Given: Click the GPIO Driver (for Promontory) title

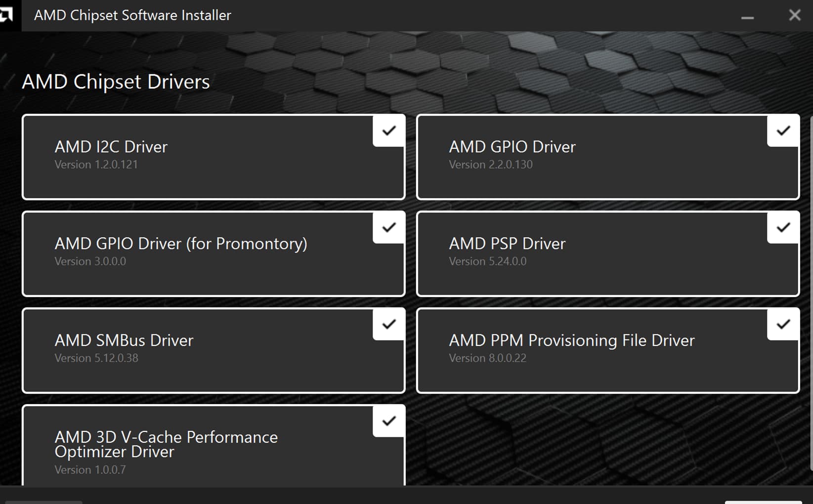Looking at the screenshot, I should point(180,244).
